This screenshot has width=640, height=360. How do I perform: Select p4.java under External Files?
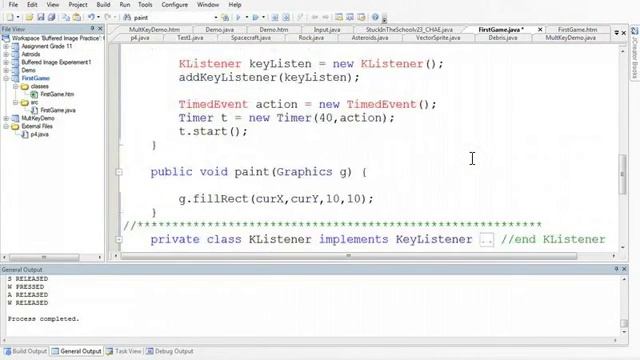coord(40,134)
